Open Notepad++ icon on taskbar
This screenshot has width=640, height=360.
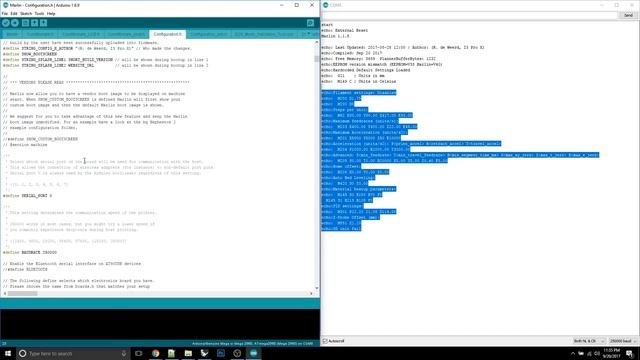(x=171, y=353)
